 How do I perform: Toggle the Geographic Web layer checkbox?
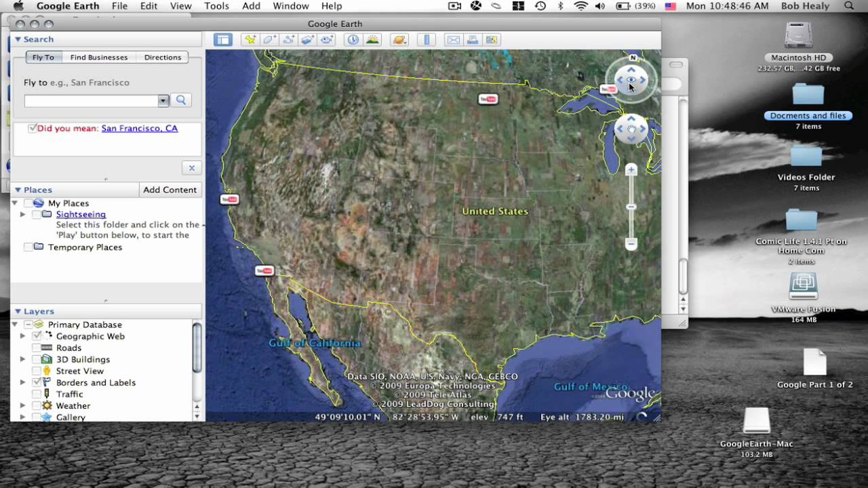(x=37, y=336)
